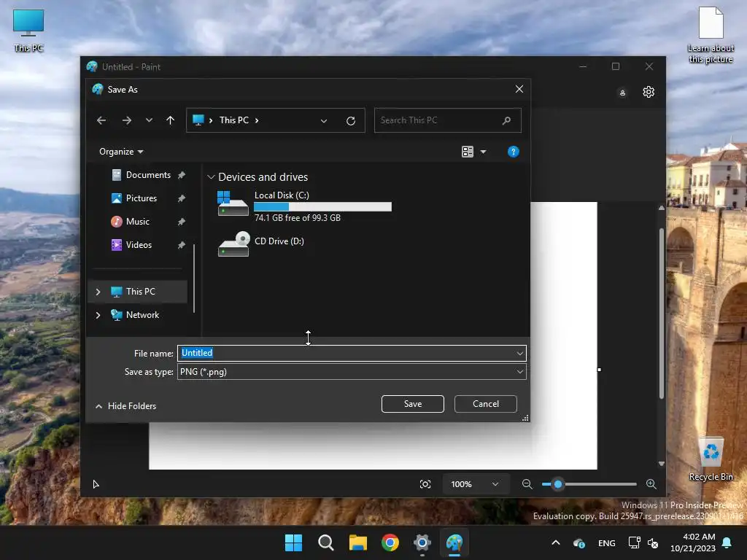Open Paint zoom level 100% dropdown
Image resolution: width=747 pixels, height=560 pixels.
click(x=475, y=484)
